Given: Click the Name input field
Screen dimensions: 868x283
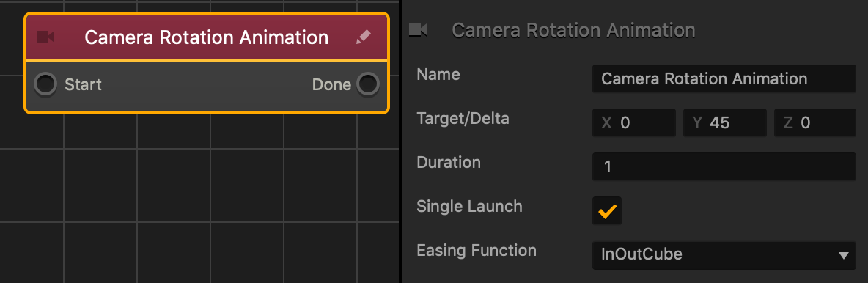Looking at the screenshot, I should [724, 78].
